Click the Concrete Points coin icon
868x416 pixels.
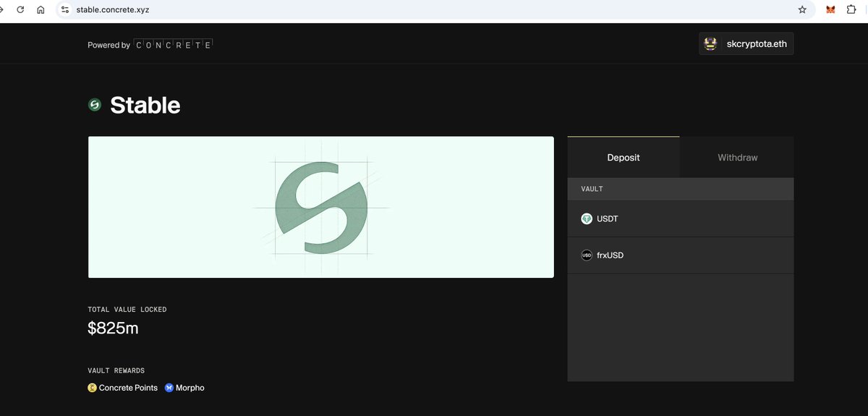(93, 388)
